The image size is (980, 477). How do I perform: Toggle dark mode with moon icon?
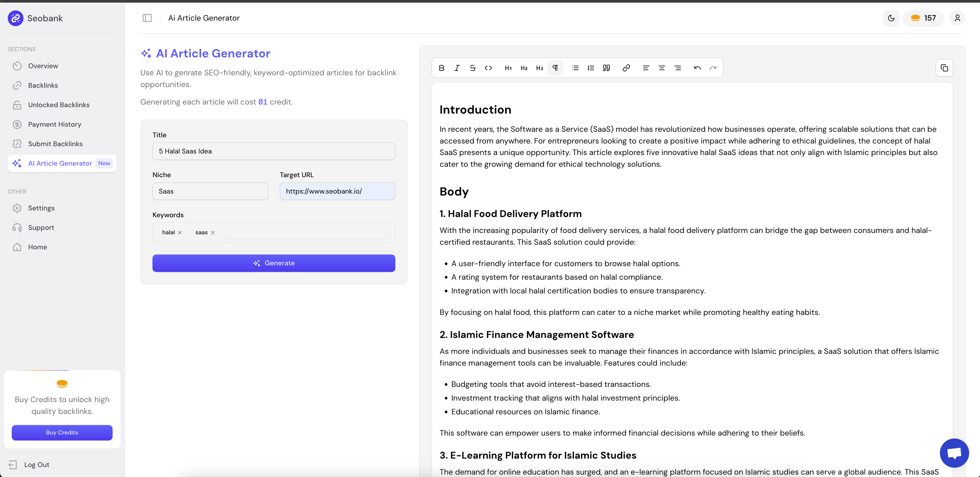[891, 18]
